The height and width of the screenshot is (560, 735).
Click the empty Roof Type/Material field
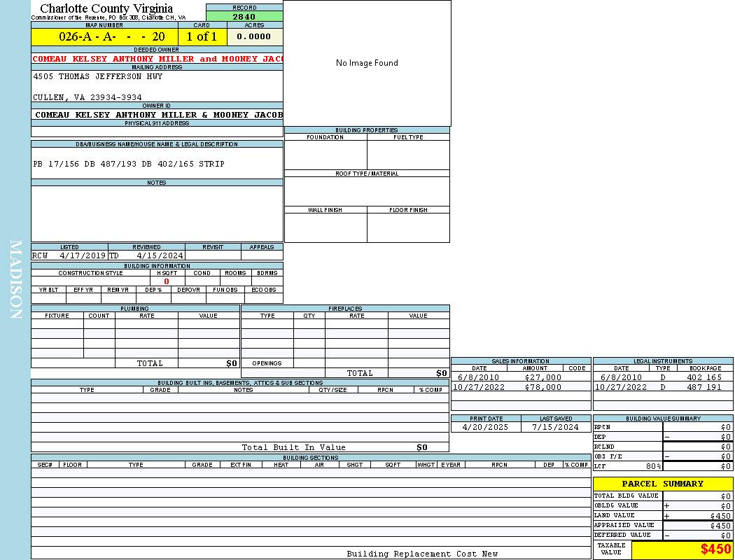point(367,191)
